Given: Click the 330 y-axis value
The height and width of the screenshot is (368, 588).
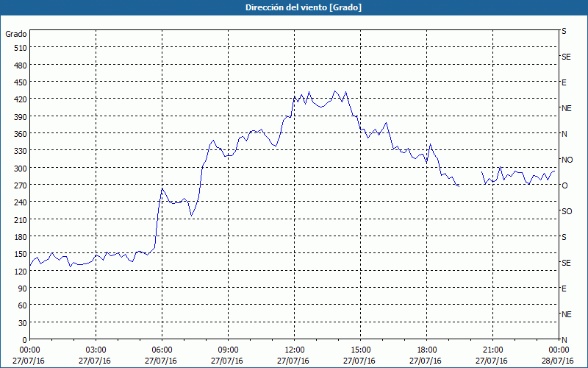Looking at the screenshot, I should (21, 151).
